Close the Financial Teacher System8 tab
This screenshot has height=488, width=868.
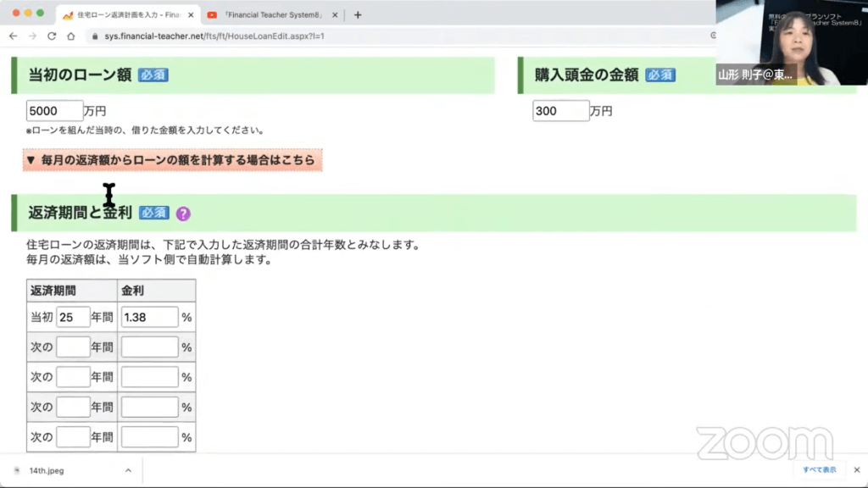tap(335, 15)
